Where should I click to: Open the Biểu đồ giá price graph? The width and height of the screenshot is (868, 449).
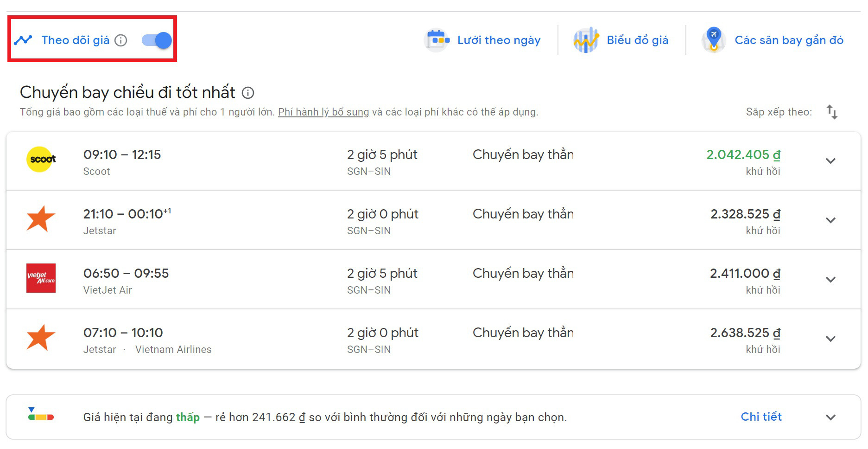(x=637, y=40)
